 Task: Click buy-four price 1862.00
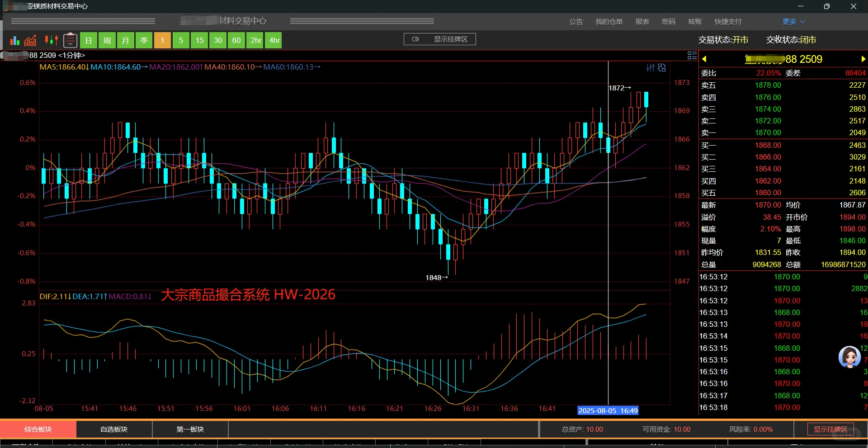[x=768, y=181]
